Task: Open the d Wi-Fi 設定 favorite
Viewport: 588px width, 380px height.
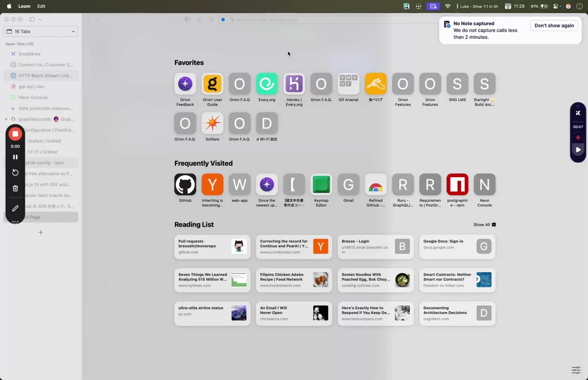Action: pyautogui.click(x=267, y=127)
